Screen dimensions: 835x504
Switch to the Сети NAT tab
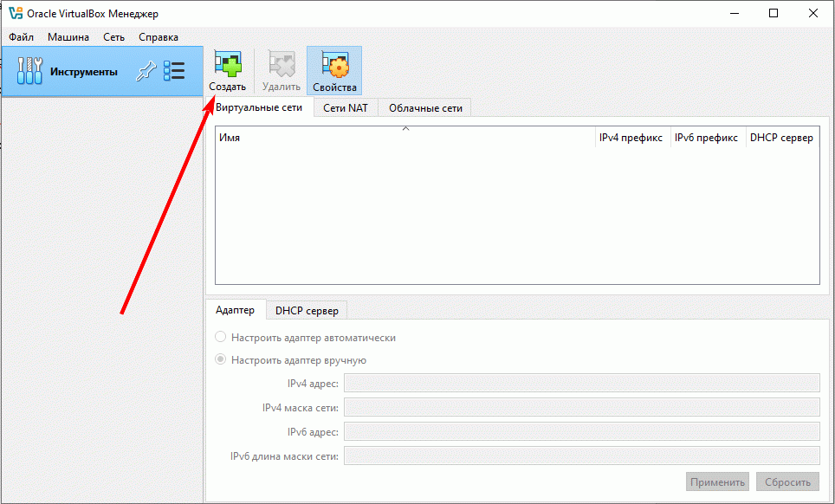(346, 108)
